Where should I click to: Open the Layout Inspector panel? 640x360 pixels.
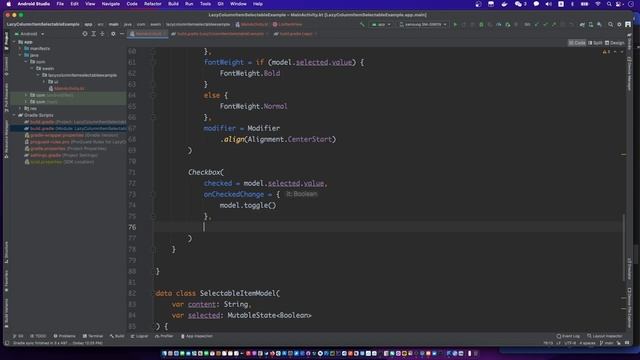pyautogui.click(x=605, y=336)
